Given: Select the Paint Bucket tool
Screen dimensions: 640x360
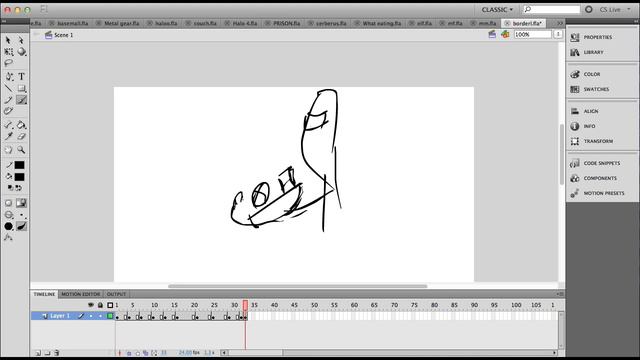Looking at the screenshot, I should 21,124.
